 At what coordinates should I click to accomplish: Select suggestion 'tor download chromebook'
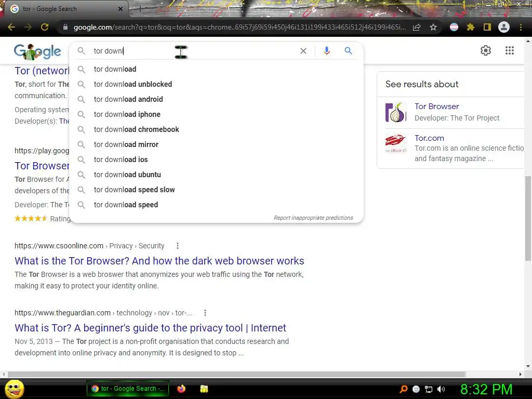pyautogui.click(x=216, y=129)
